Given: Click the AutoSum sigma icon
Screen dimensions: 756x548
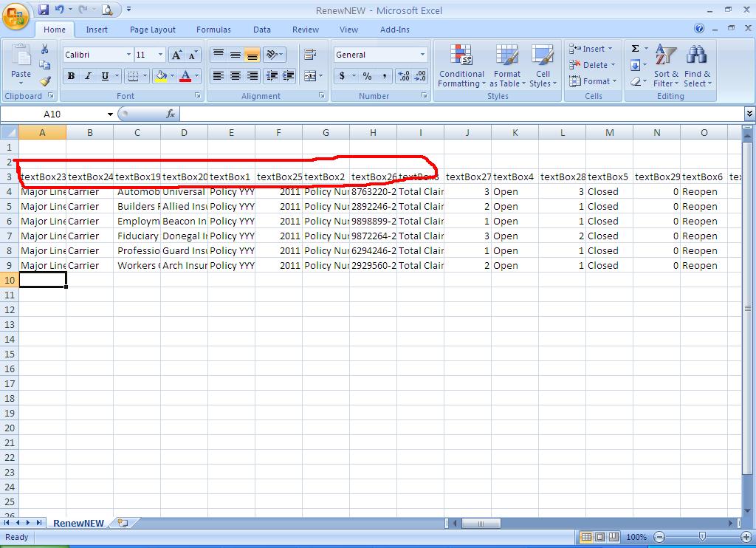Looking at the screenshot, I should tap(635, 49).
